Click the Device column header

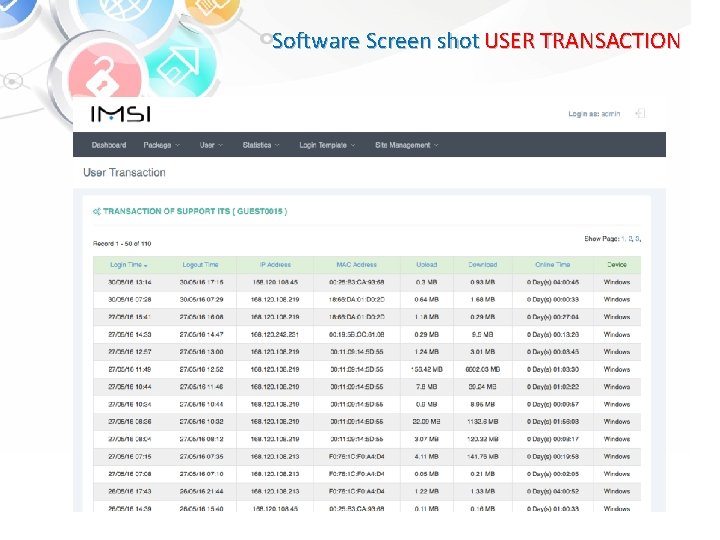click(617, 265)
